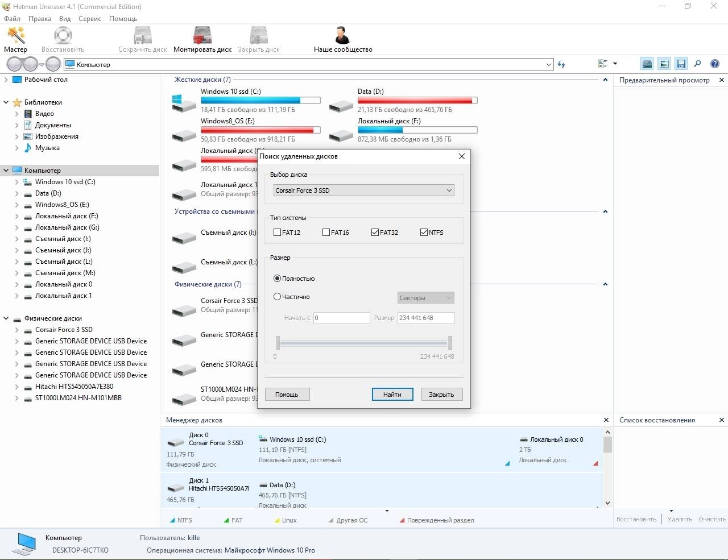Expand the Рабочий стол tree node
This screenshot has height=560, width=728.
point(6,80)
